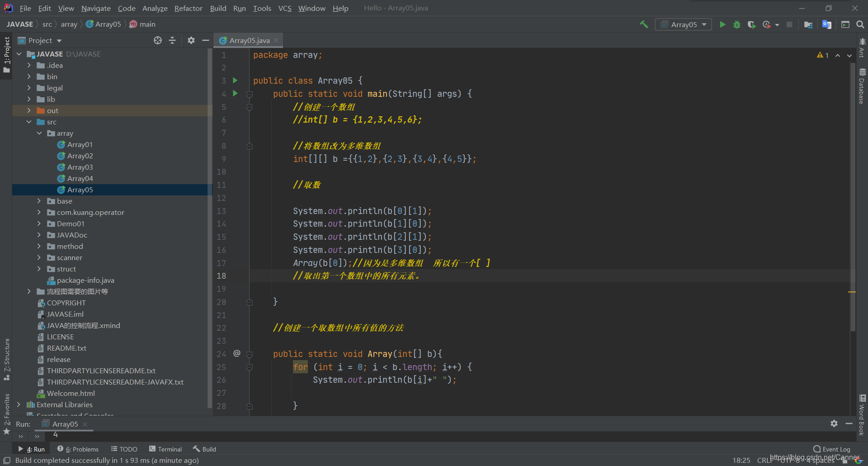Toggle fold marker at main method line

tap(250, 94)
